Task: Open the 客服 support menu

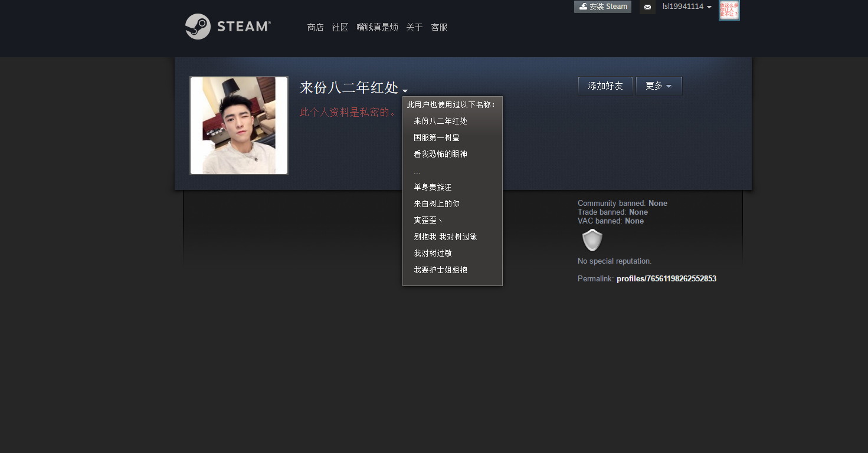Action: 439,27
